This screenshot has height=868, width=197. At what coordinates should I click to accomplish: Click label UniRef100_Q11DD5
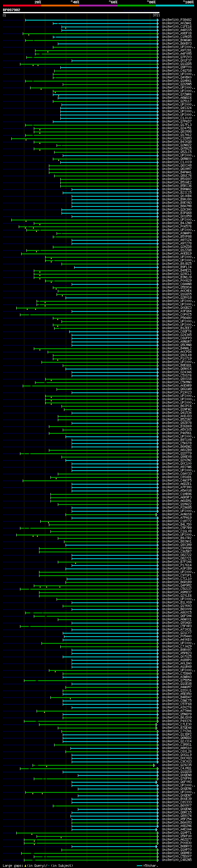pos(176,64)
